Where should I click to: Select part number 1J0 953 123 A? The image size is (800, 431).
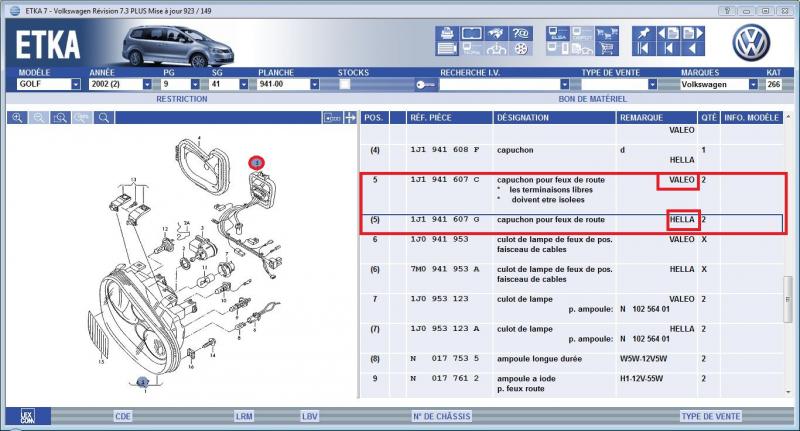coord(445,329)
